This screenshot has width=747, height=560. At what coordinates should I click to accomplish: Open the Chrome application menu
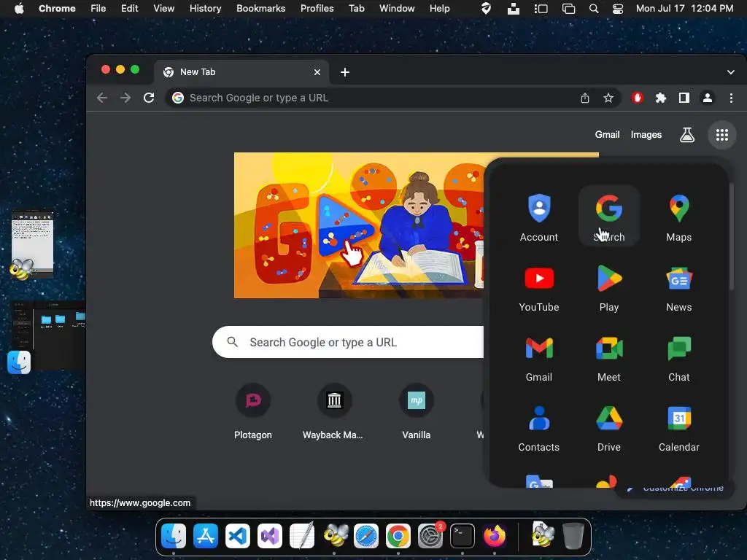(x=57, y=8)
